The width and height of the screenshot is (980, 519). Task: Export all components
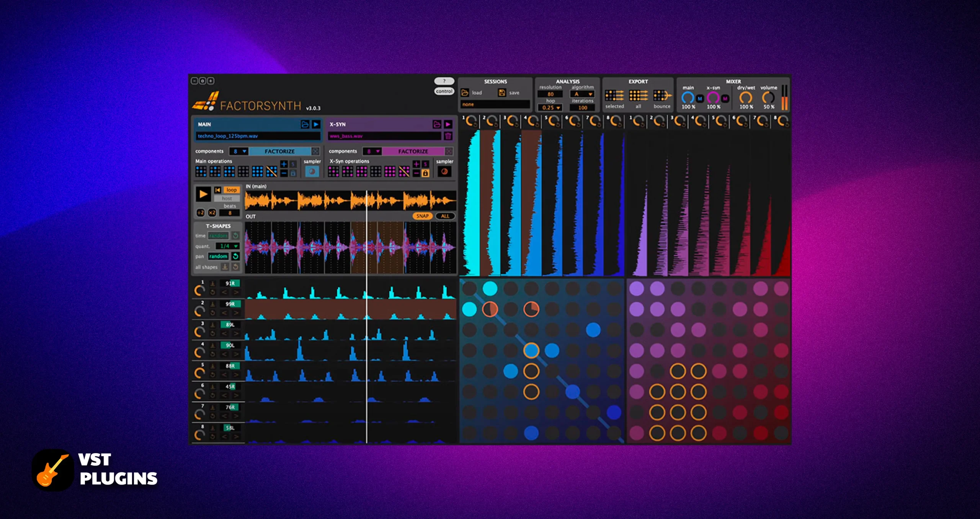[x=638, y=95]
